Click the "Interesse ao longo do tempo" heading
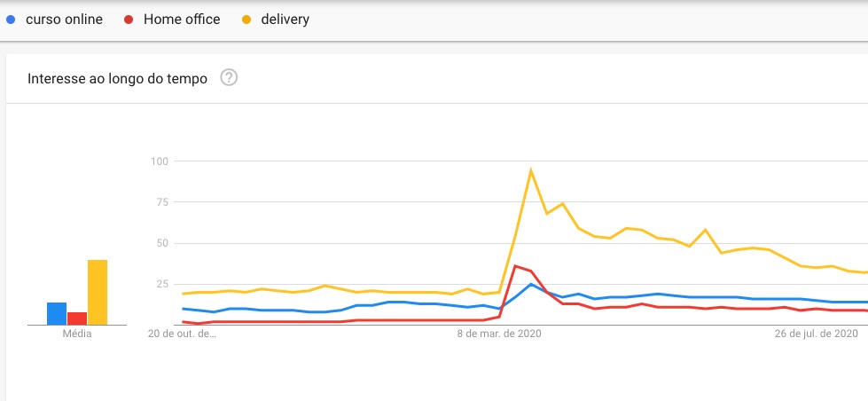This screenshot has height=401, width=868. click(x=117, y=79)
